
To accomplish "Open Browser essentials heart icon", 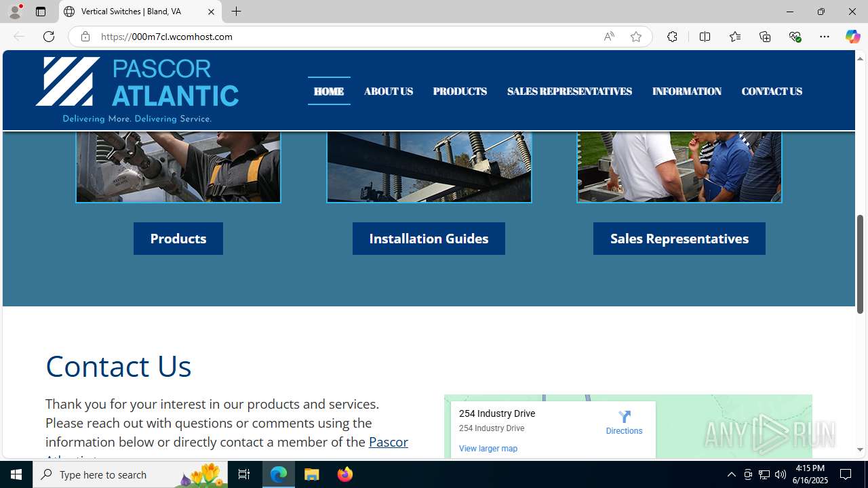I will click(x=795, y=37).
